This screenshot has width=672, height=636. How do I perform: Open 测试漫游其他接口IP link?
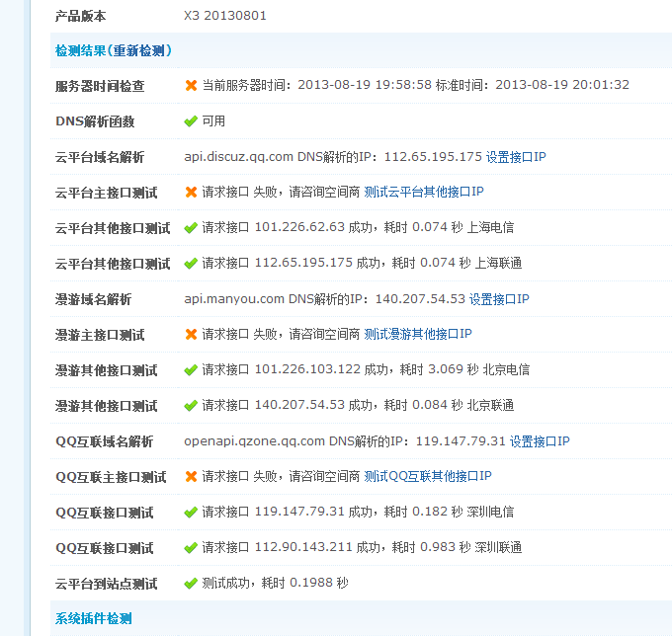418,334
